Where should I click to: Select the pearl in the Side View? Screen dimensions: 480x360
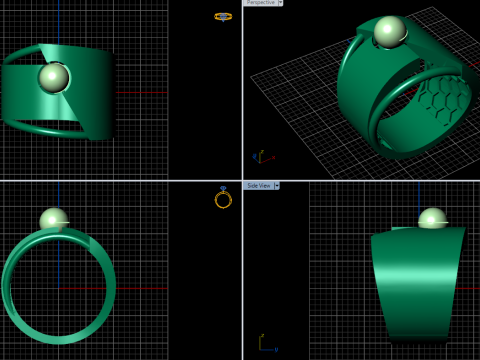click(432, 219)
